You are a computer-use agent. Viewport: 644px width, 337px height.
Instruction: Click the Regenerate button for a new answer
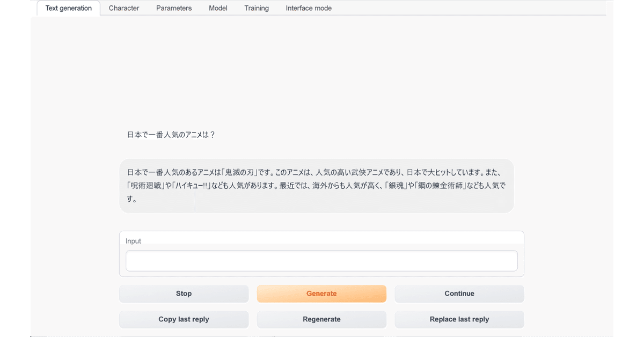click(x=321, y=319)
